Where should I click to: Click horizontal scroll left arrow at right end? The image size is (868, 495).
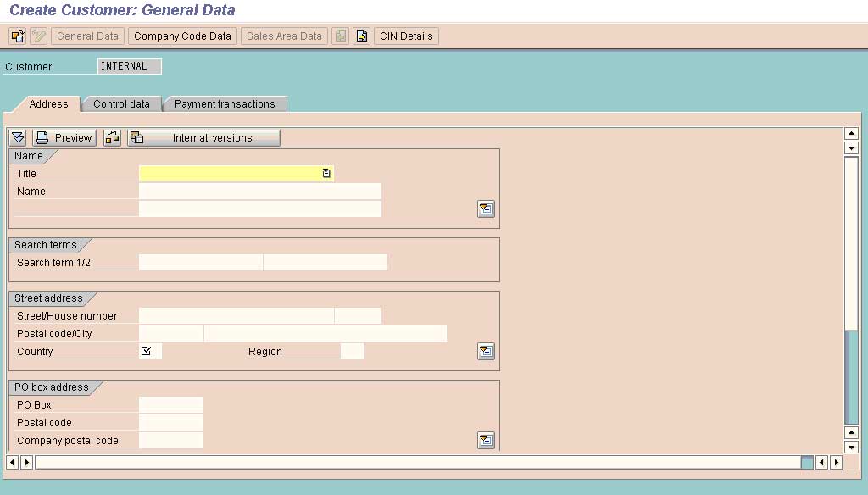pos(821,462)
